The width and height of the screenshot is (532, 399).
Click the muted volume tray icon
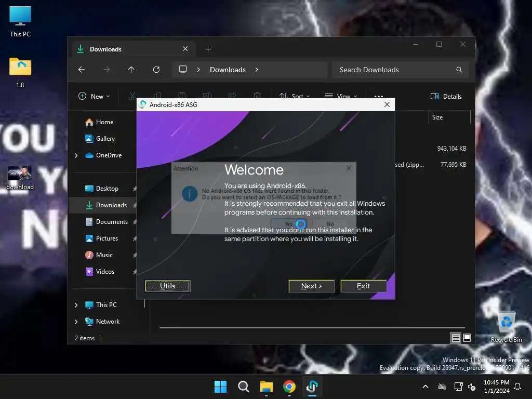472,387
